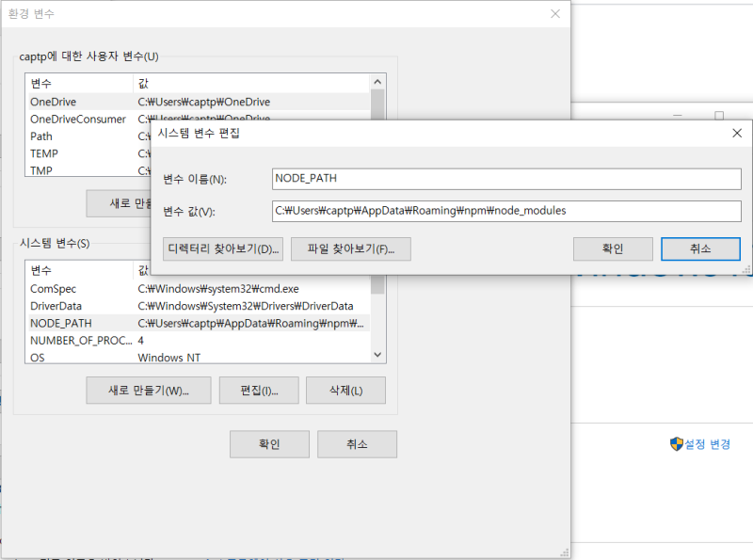Close the 시스템 변수 편집 dialog with X

737,133
